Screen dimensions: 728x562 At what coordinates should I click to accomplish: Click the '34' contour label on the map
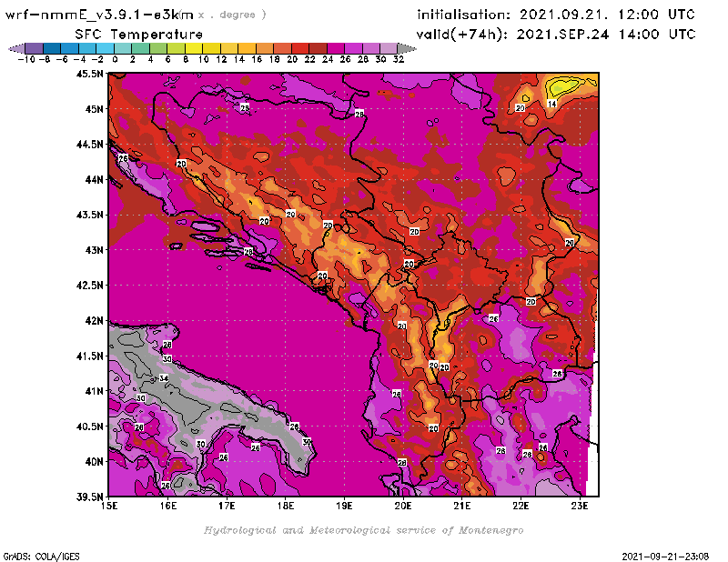tap(164, 378)
